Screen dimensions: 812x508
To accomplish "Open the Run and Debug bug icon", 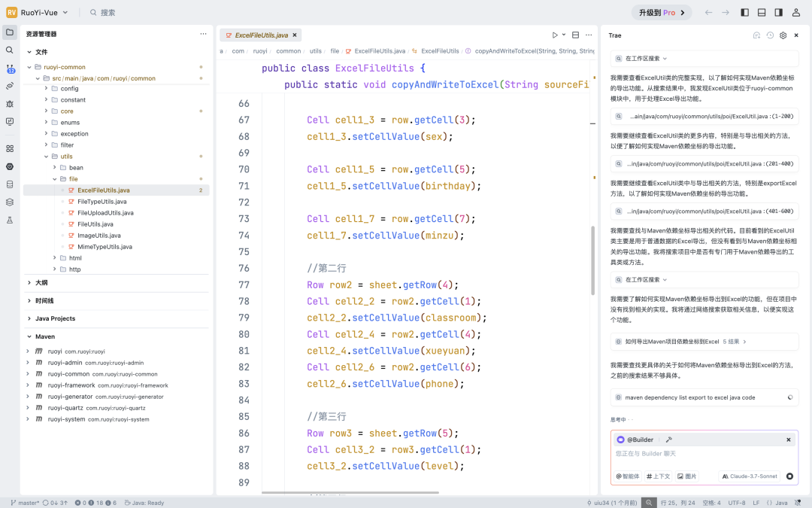I will pyautogui.click(x=10, y=103).
